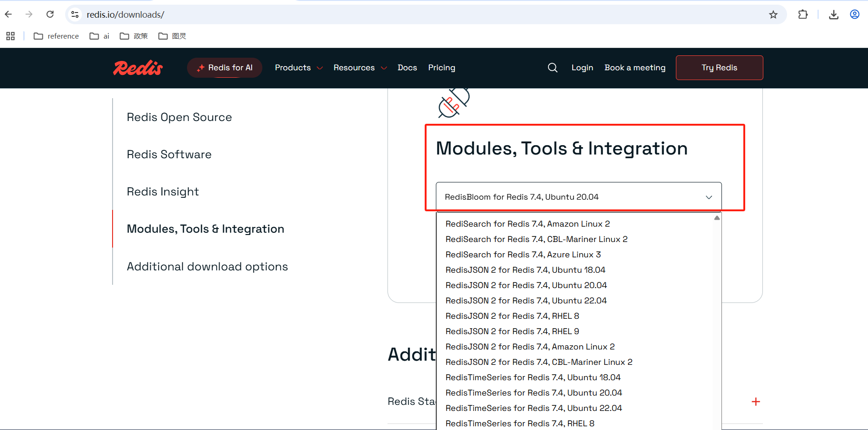Expand the Resources menu
868x430 pixels.
pyautogui.click(x=360, y=68)
